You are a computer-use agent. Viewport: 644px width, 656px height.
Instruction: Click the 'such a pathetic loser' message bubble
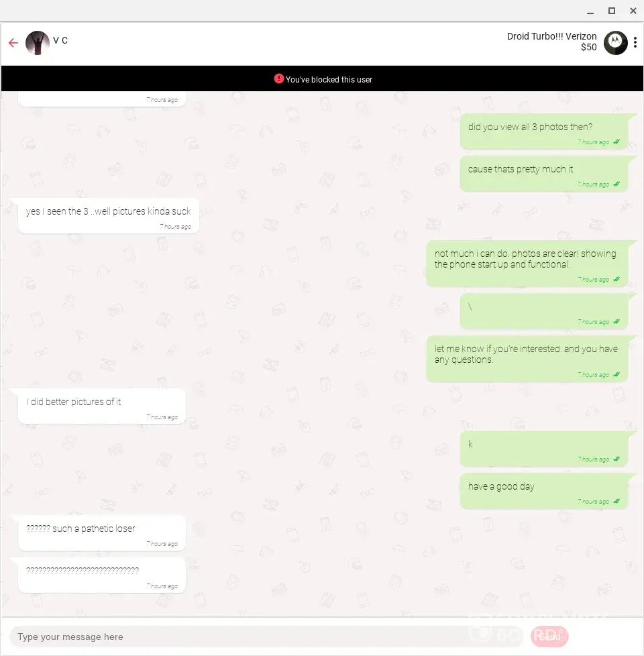click(102, 533)
